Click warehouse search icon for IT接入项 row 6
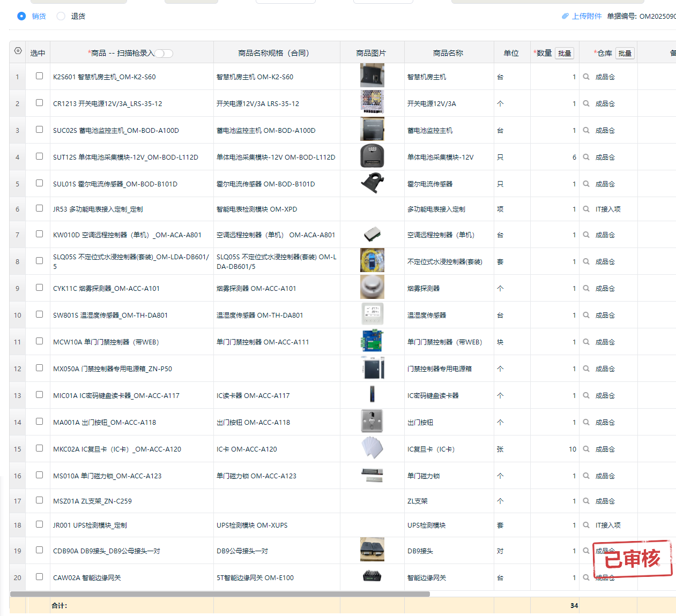Image resolution: width=676 pixels, height=616 pixels. pyautogui.click(x=586, y=209)
